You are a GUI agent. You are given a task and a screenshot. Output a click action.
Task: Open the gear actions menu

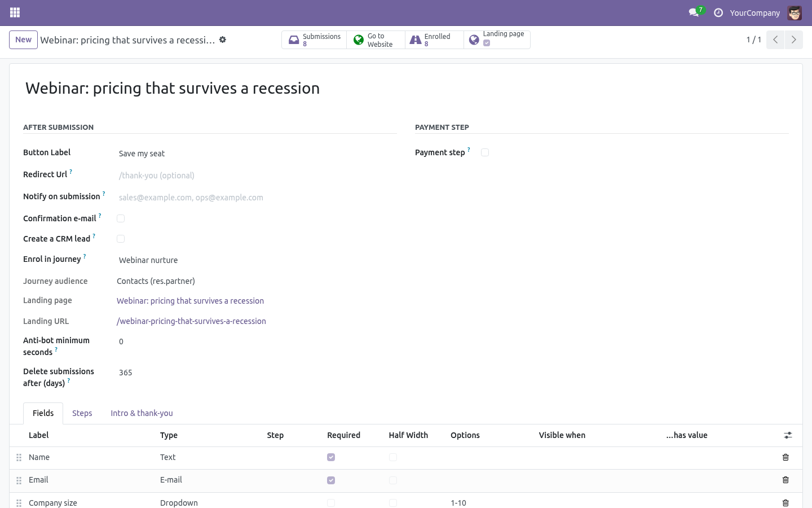pyautogui.click(x=223, y=40)
